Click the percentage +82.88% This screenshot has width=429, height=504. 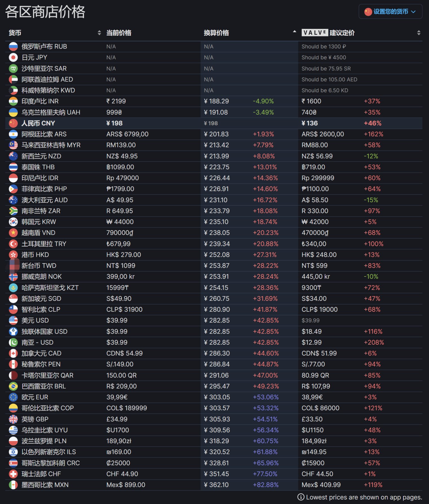(x=266, y=485)
